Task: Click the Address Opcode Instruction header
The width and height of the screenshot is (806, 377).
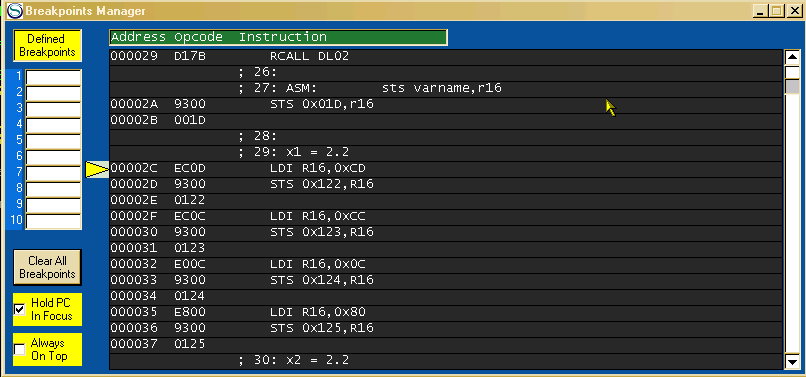Action: (278, 37)
